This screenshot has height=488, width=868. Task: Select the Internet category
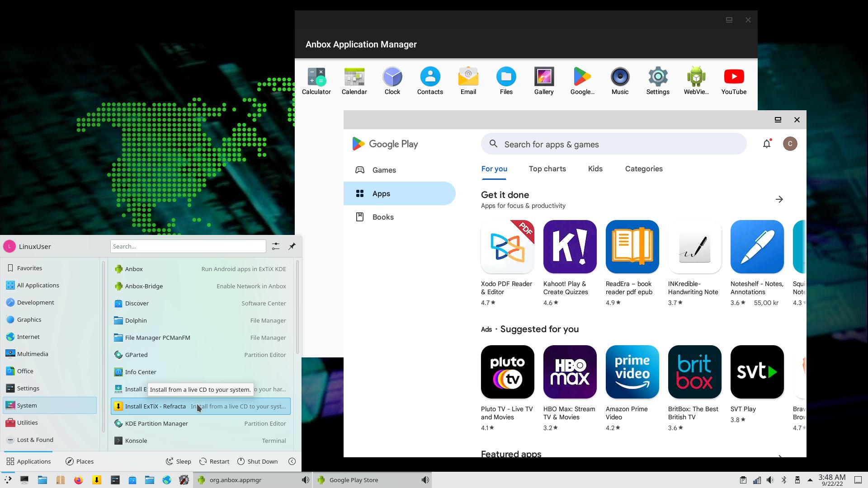tap(50, 337)
